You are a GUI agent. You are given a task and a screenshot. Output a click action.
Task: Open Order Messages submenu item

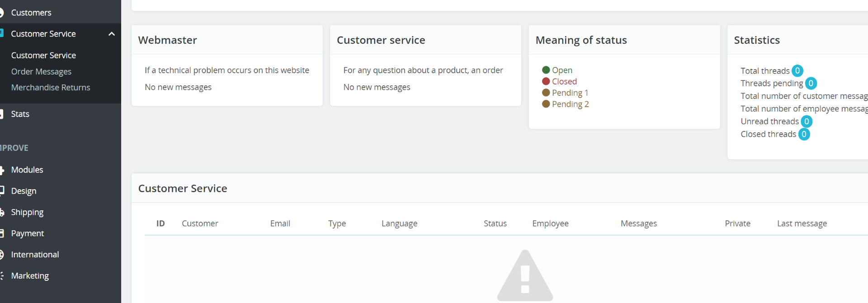tap(41, 72)
